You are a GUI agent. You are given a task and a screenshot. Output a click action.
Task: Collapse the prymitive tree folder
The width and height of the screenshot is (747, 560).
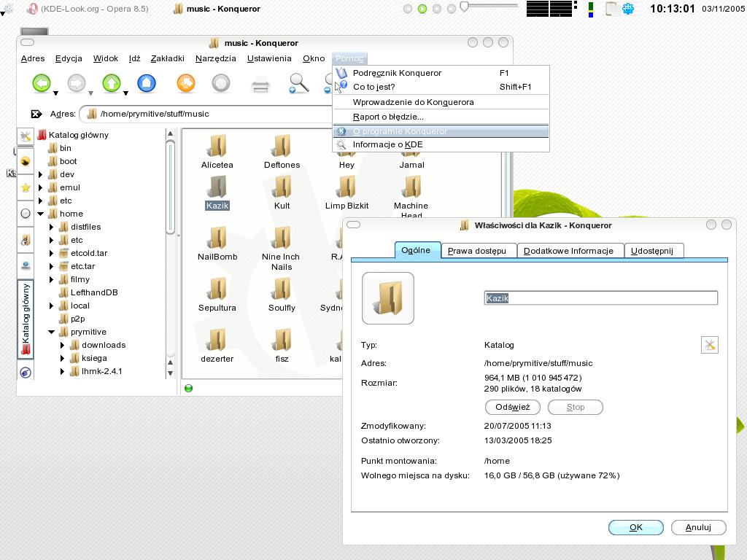pos(52,332)
